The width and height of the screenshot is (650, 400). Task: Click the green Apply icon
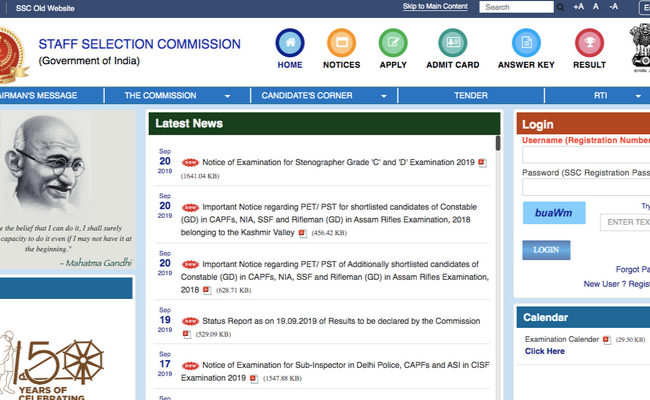tap(393, 44)
